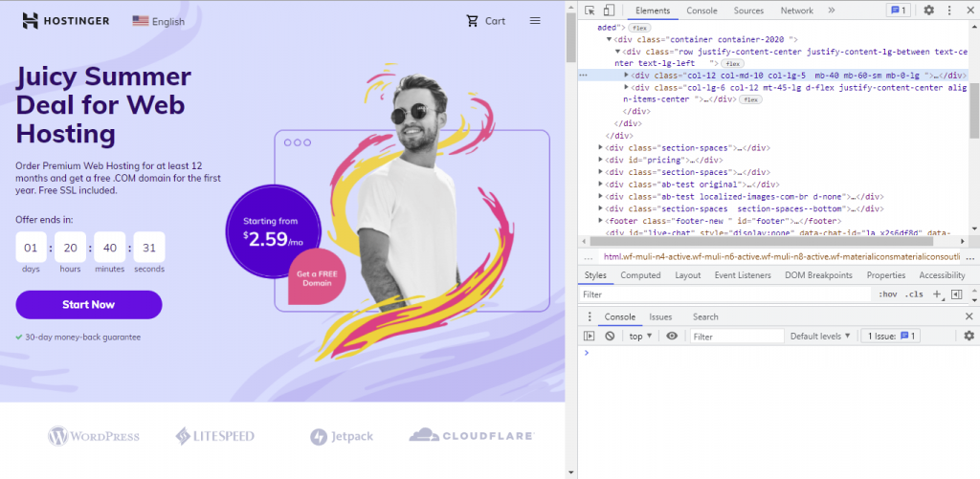Open the Default levels dropdown
980x479 pixels.
820,336
